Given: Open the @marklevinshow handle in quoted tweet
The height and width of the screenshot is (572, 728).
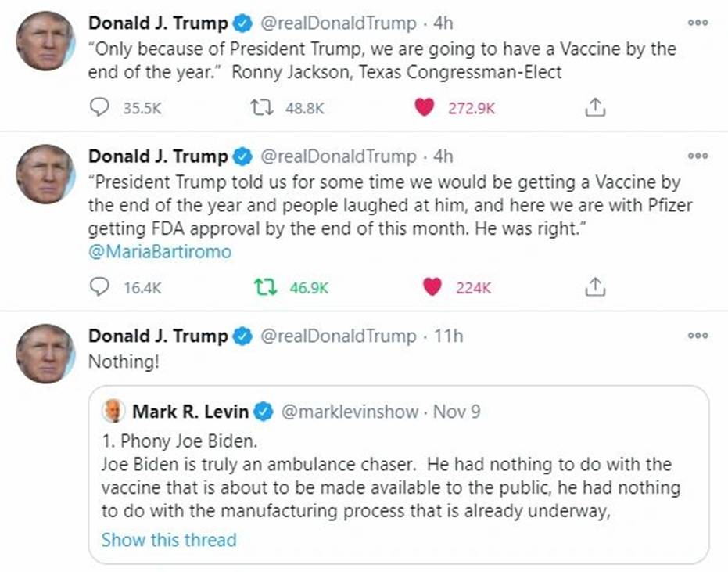Looking at the screenshot, I should click(x=349, y=412).
